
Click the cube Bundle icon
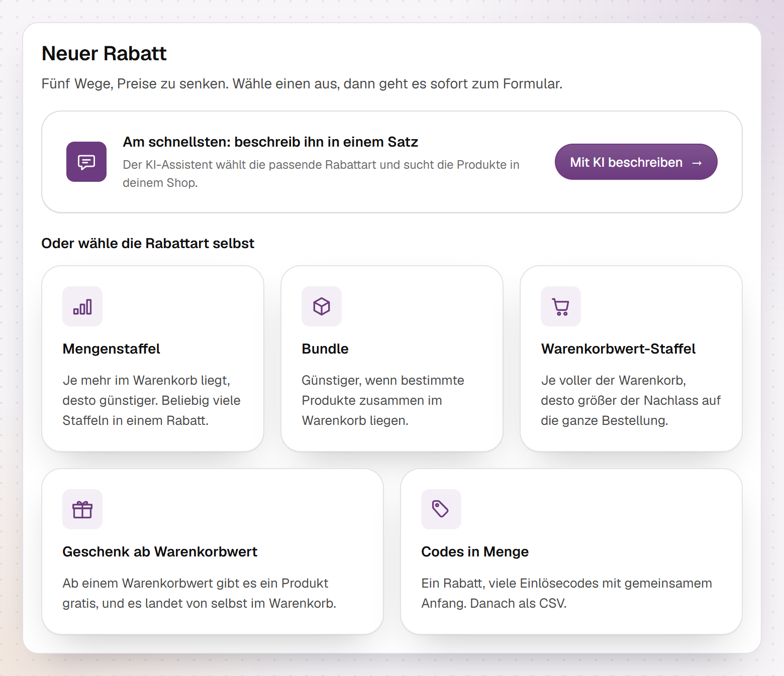(x=322, y=306)
